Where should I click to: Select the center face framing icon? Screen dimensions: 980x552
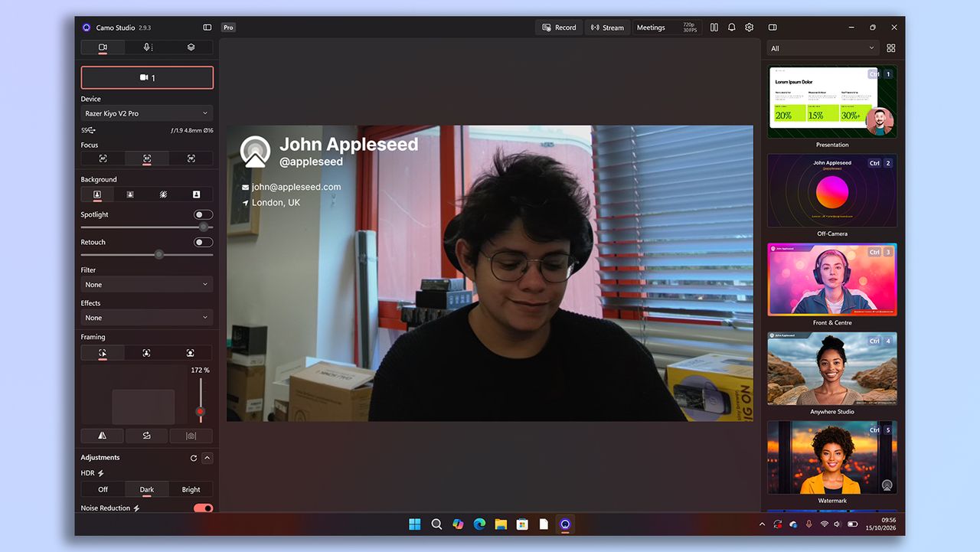point(146,353)
